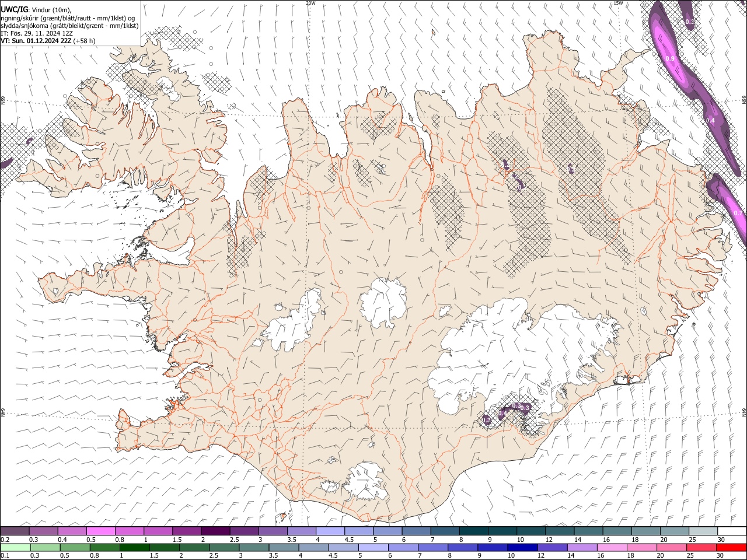Screen dimensions: 747x560
Task: Pick lower scale deep blue swatch from 10 to 12
Action: pyautogui.click(x=522, y=547)
